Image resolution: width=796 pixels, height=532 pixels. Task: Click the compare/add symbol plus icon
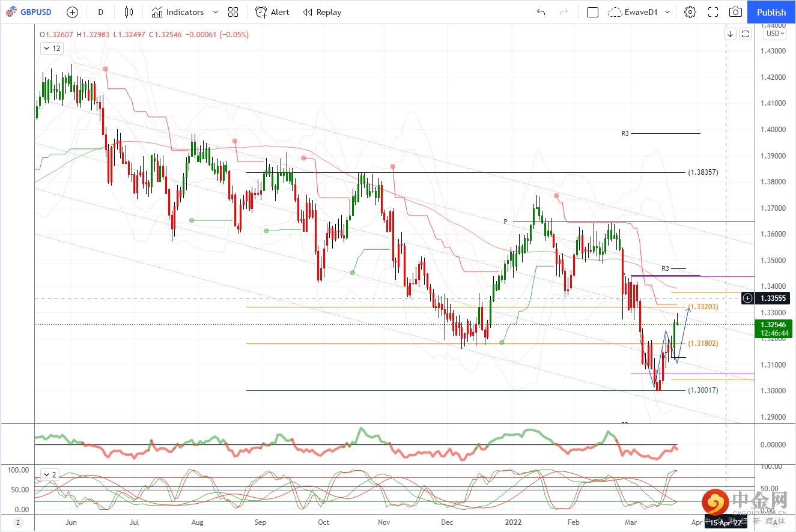pyautogui.click(x=72, y=12)
